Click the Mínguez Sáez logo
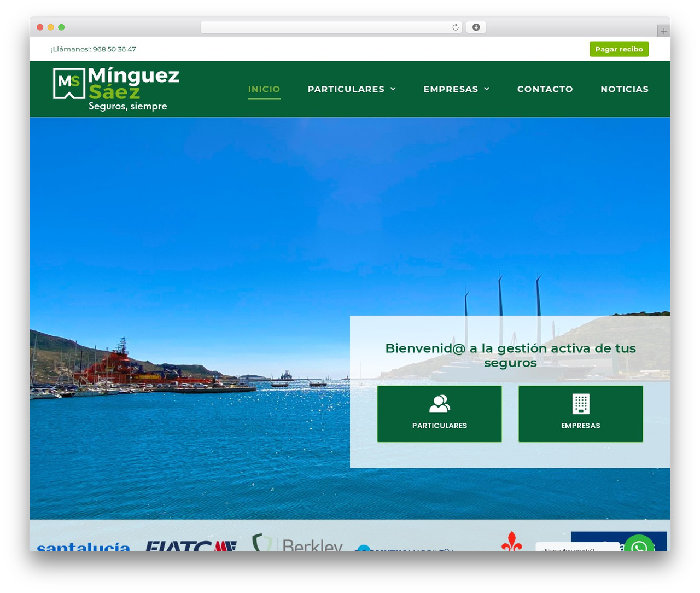The height and width of the screenshot is (593, 700). [116, 89]
